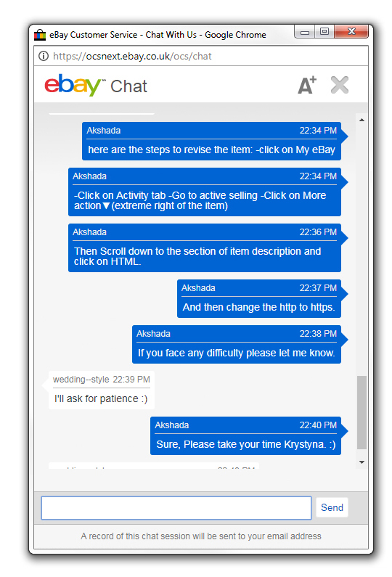
Task: Click the address bar URL
Action: 132,57
